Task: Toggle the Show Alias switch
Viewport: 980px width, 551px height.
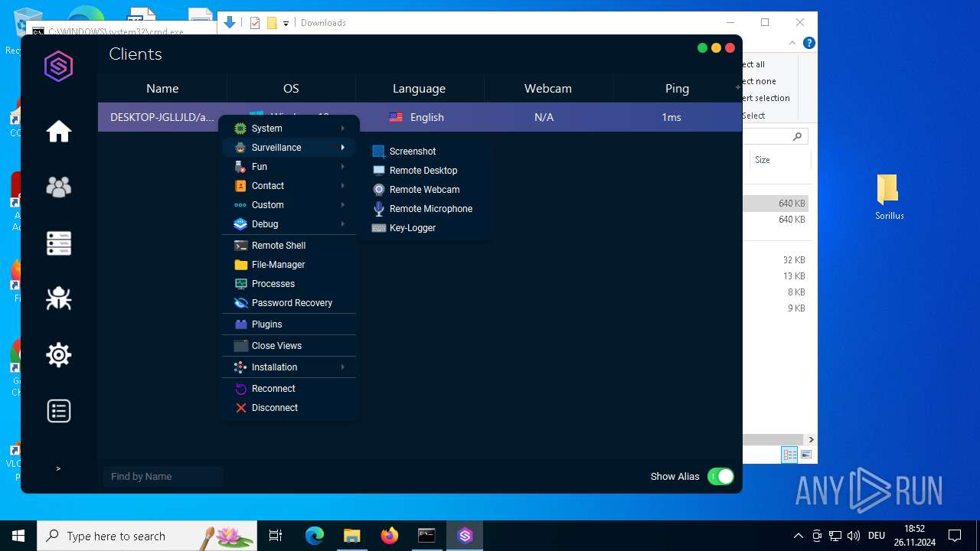Action: pos(720,476)
